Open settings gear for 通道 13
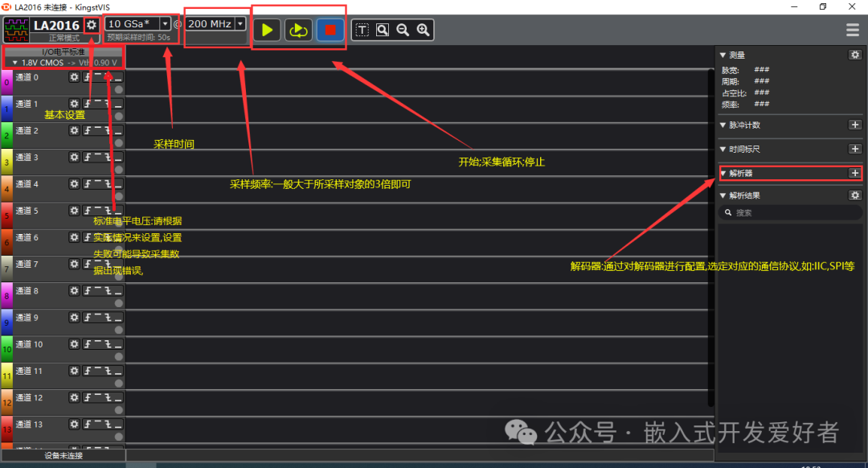Viewport: 868px width, 468px height. 74,424
